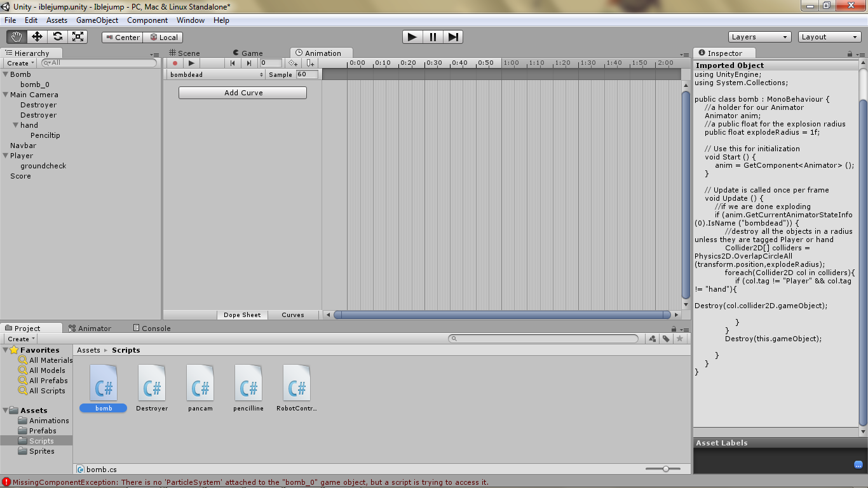Viewport: 868px width, 488px height.
Task: Collapse the Main Camera object
Action: pos(5,95)
